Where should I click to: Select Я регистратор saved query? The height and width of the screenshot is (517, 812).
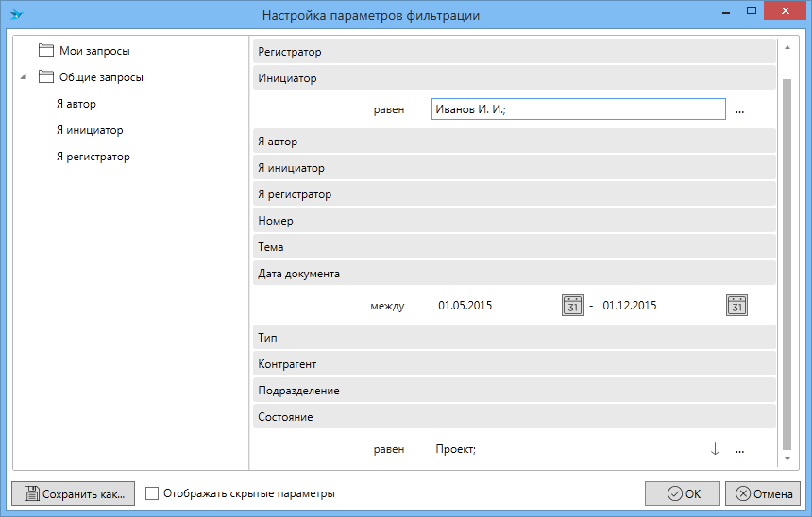pos(93,157)
